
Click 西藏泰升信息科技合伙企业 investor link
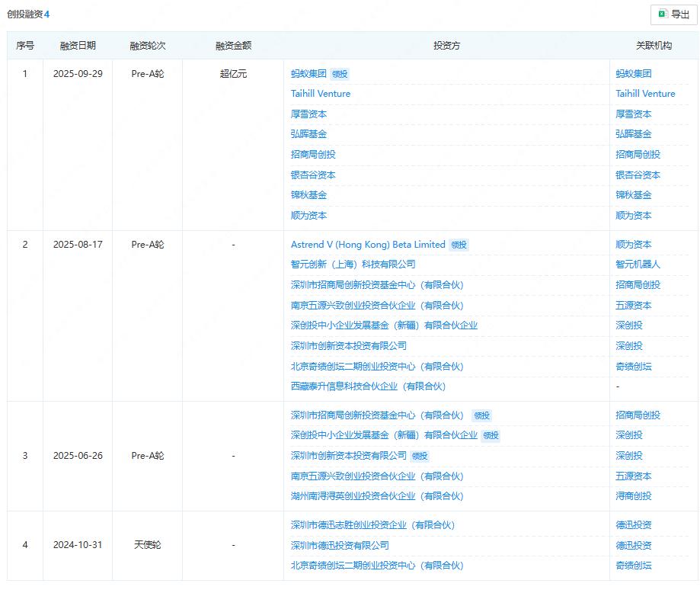368,386
